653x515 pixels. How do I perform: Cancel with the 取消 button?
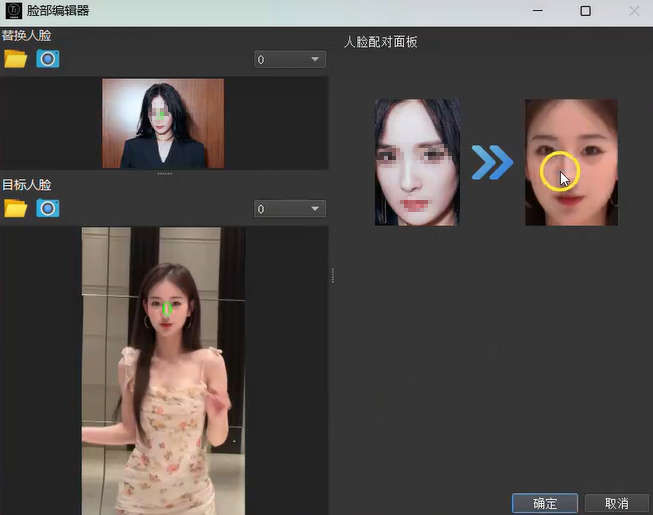pos(617,503)
